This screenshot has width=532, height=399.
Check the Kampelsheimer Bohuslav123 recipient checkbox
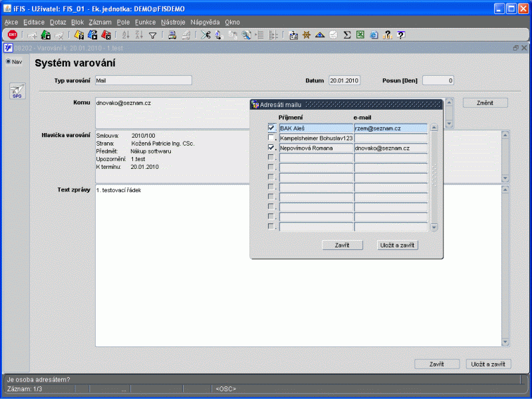tap(271, 138)
